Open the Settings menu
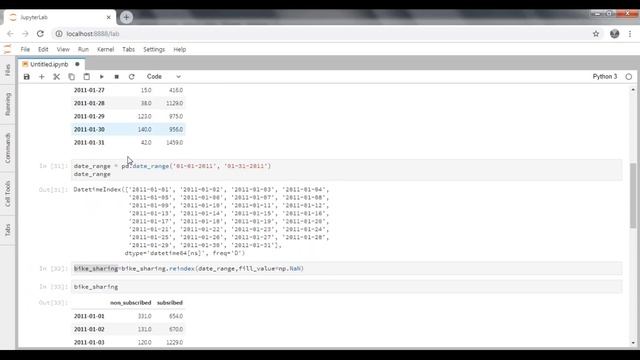 coord(154,49)
